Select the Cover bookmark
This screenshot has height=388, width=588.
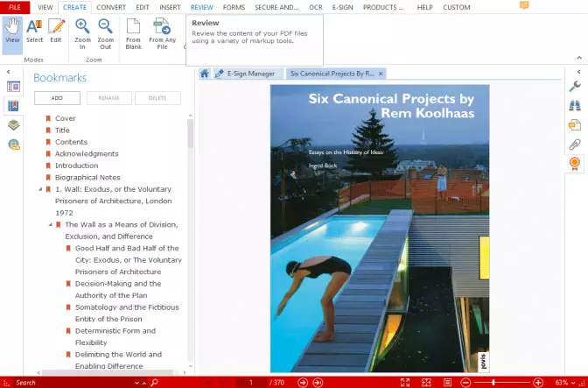tap(66, 118)
